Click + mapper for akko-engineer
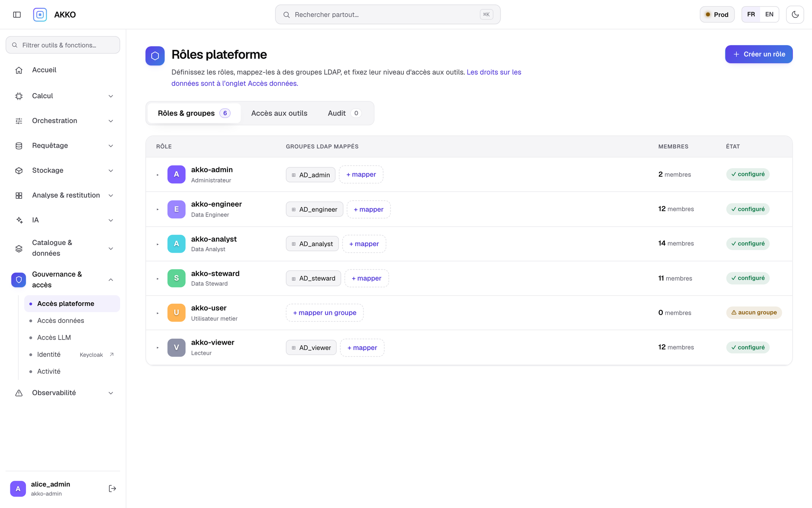The height and width of the screenshot is (508, 812). tap(368, 209)
